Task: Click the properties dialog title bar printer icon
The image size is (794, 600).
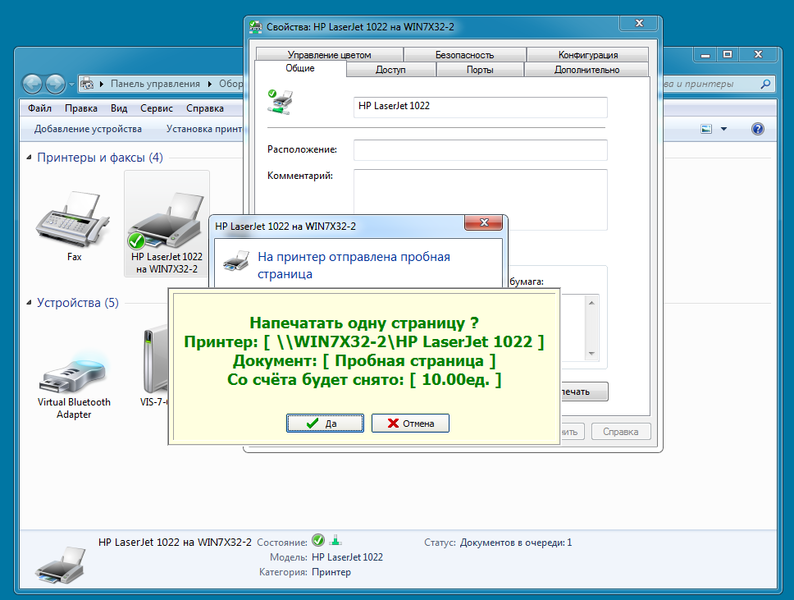Action: coord(256,27)
